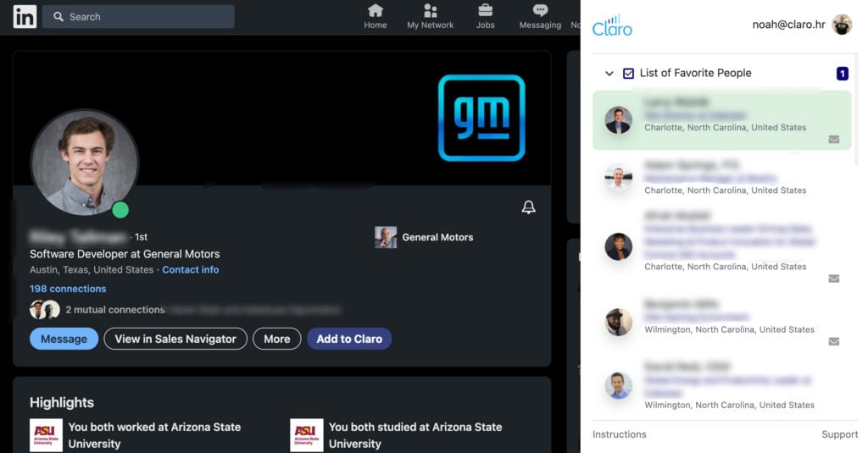This screenshot has width=868, height=453.
Task: Click 'Software Developer at General Motors' headline
Action: point(125,254)
